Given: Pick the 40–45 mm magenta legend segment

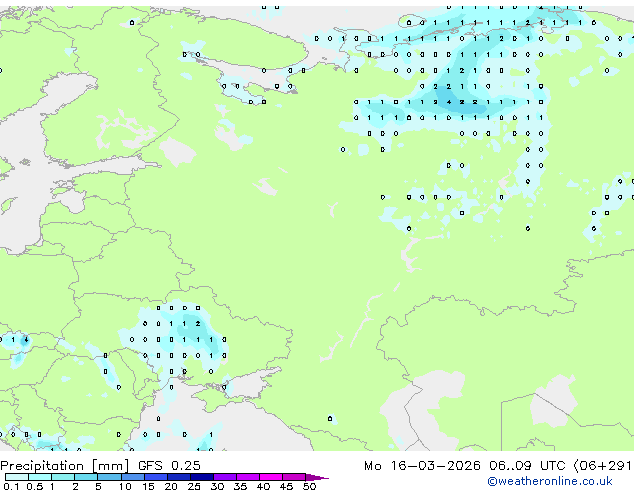Looking at the screenshot, I should click(x=271, y=477).
